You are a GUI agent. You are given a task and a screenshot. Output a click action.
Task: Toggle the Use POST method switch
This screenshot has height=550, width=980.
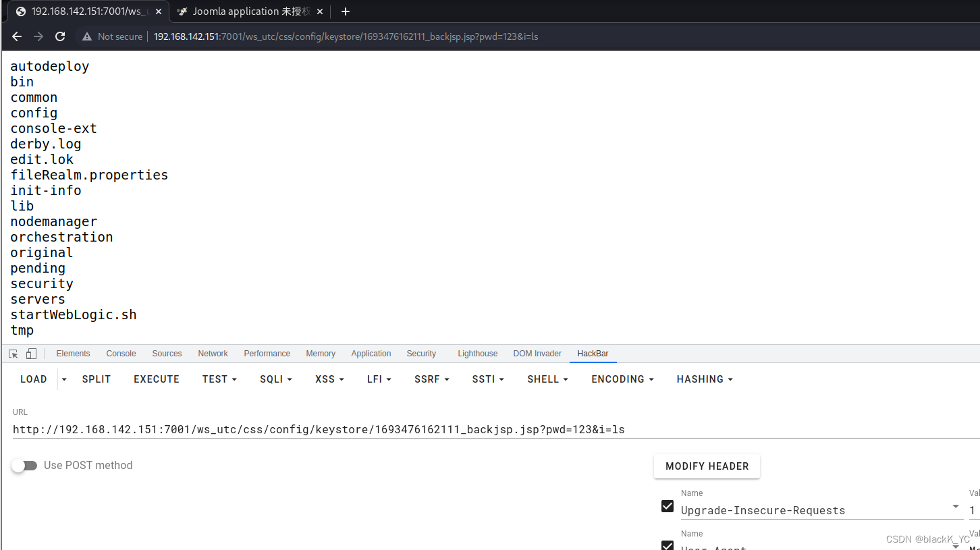click(24, 466)
